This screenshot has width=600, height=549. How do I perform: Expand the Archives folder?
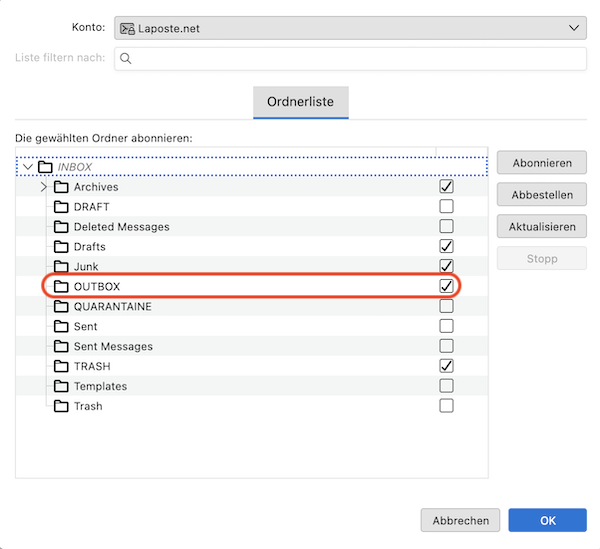(43, 187)
